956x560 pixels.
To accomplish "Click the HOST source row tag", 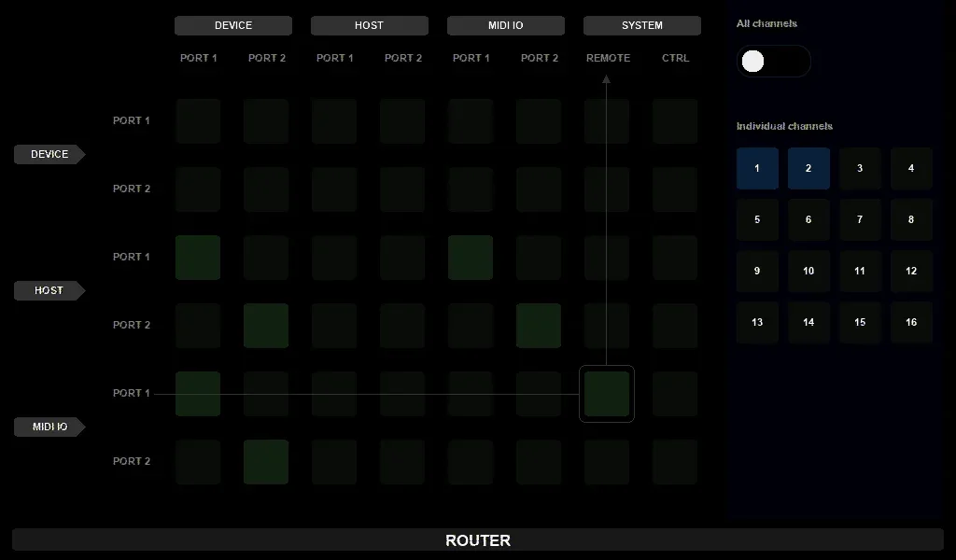I will click(49, 290).
